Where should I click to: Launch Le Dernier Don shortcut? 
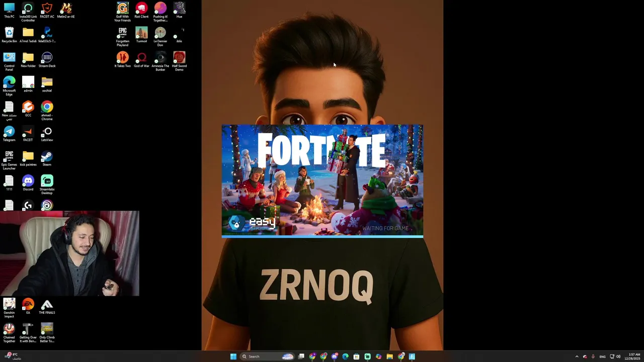click(x=160, y=37)
